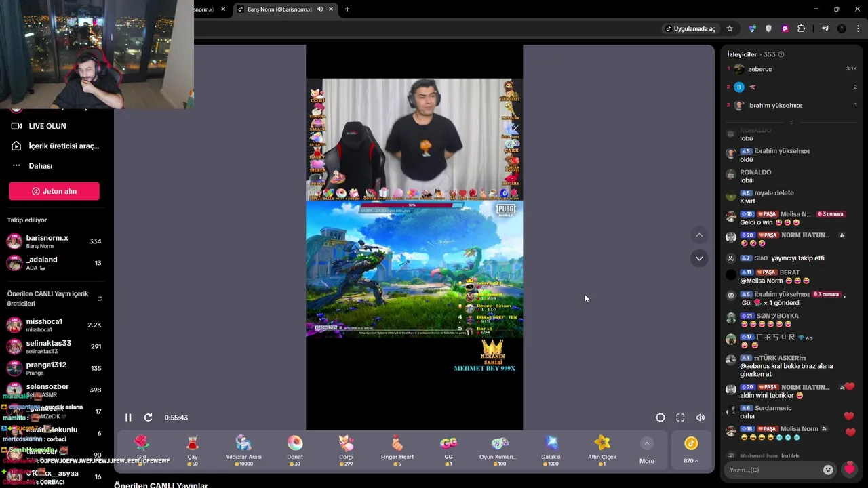Open emoji picker in chat
The width and height of the screenshot is (868, 488).
click(x=828, y=470)
